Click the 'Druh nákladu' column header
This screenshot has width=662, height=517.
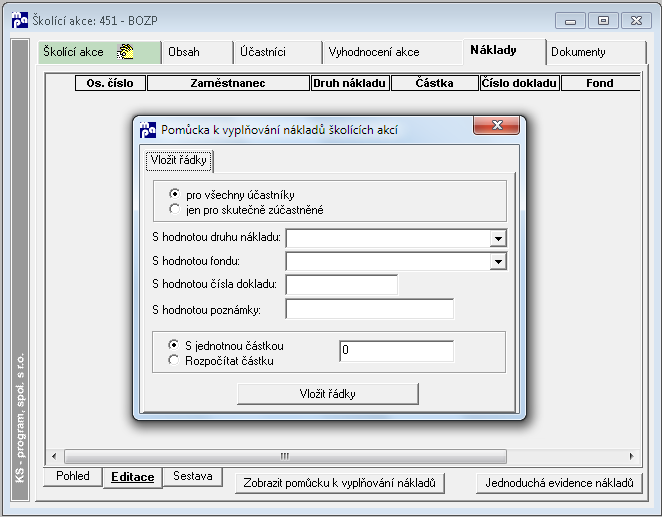(350, 83)
